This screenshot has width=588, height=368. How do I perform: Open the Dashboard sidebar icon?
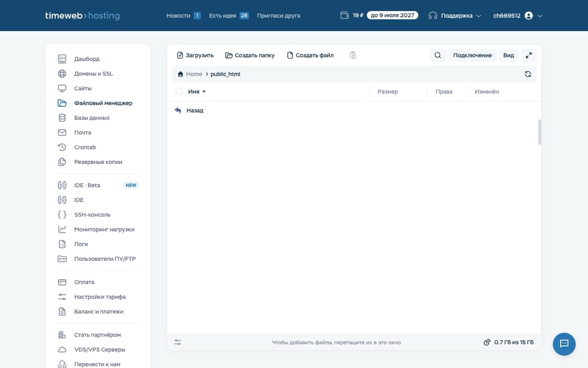click(x=62, y=59)
